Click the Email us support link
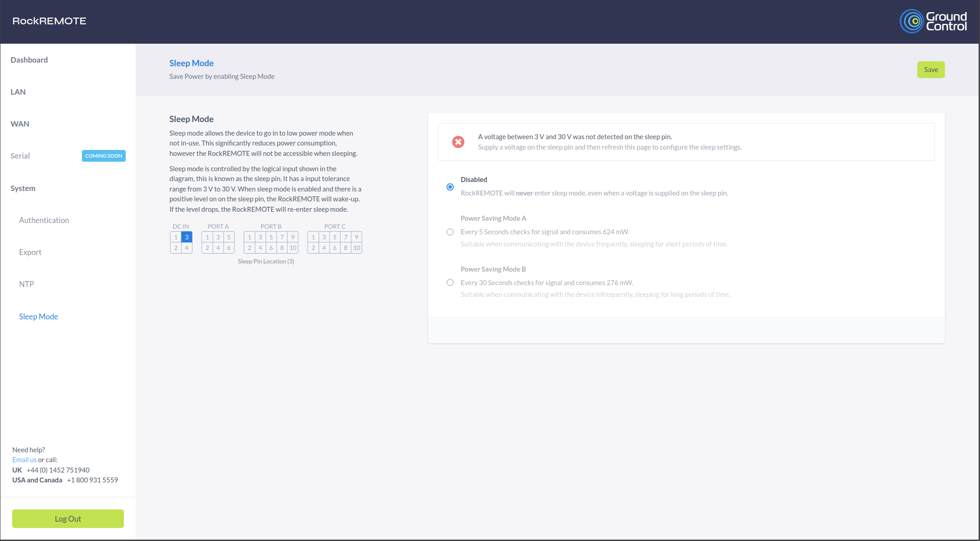 (24, 460)
